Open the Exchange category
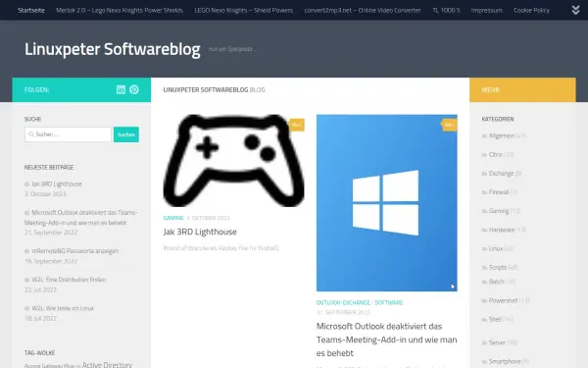Screen dimensions: 588x368 click(501, 174)
